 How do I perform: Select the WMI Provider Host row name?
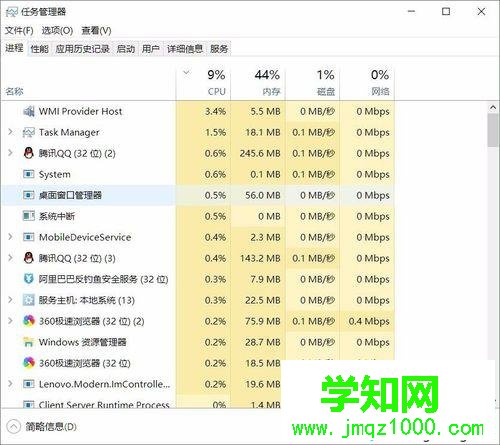click(80, 111)
